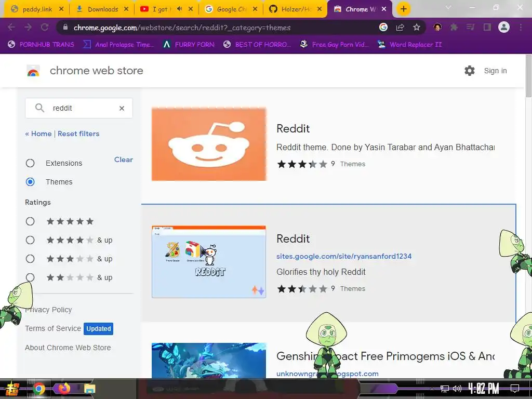The height and width of the screenshot is (399, 532).
Task: Open the new tab plus button
Action: [403, 9]
